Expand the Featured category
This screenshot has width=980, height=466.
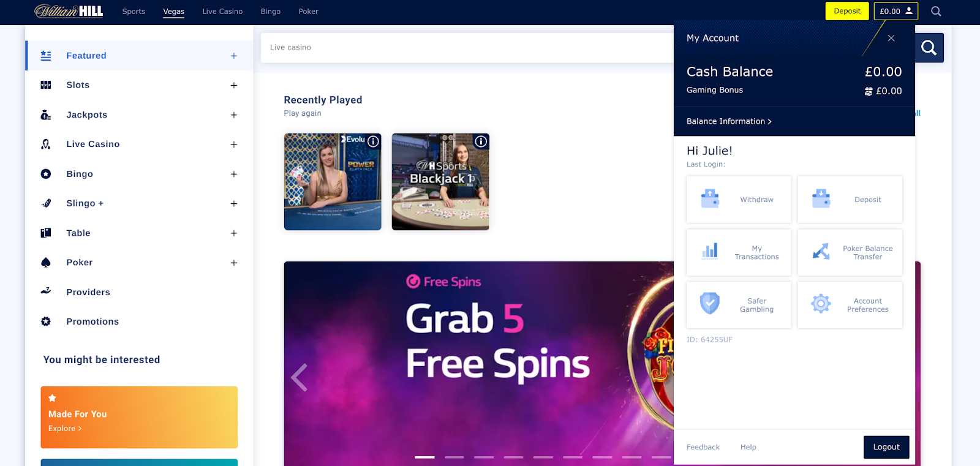[x=234, y=56]
